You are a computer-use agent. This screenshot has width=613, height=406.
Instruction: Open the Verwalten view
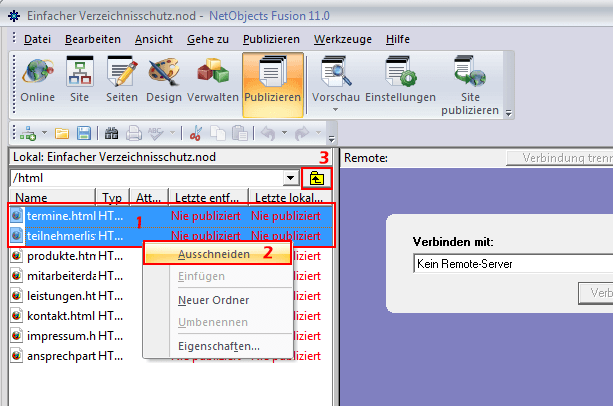213,81
